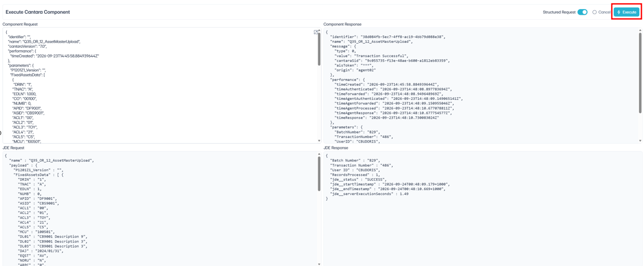The height and width of the screenshot is (266, 644).
Task: Toggle the Structured Request switch
Action: click(x=582, y=12)
